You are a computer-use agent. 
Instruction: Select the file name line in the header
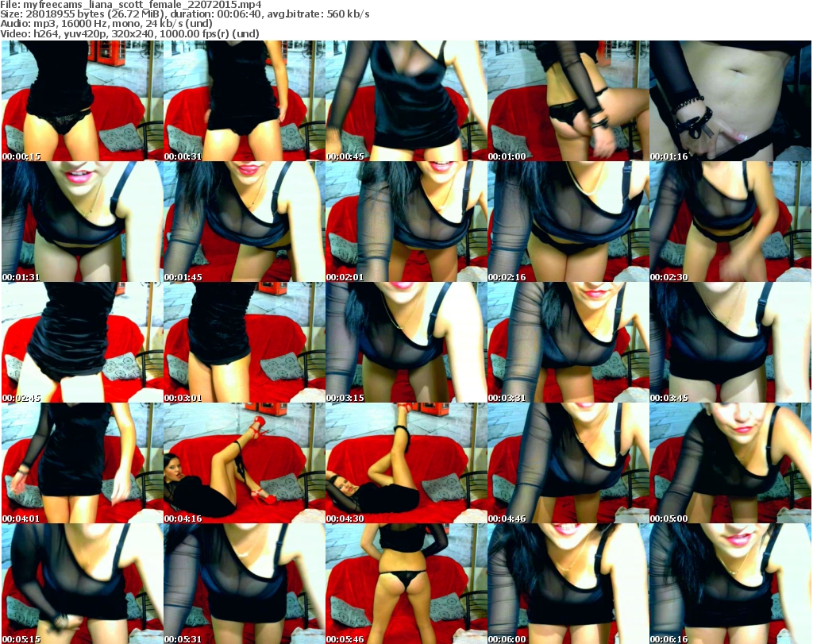pos(131,5)
